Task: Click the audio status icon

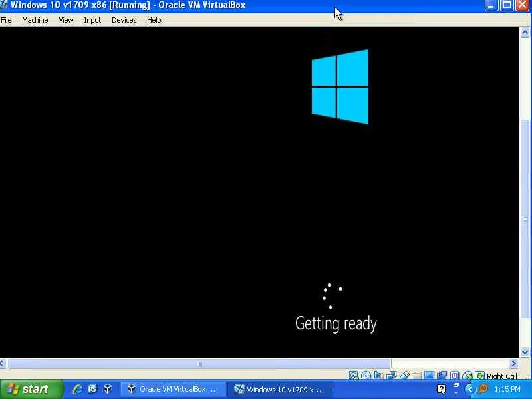Action: coord(378,375)
